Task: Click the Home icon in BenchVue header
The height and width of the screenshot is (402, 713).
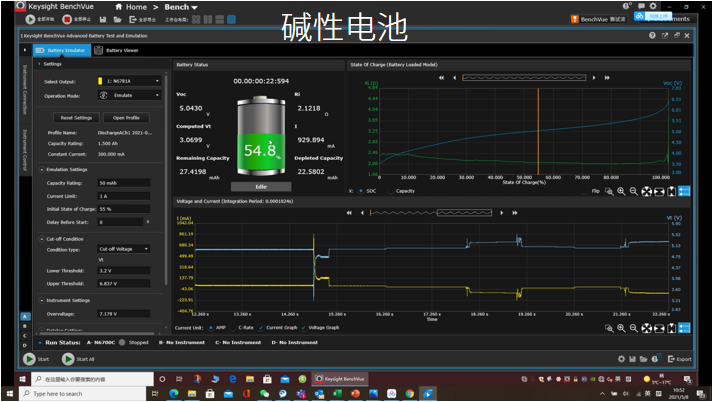Action: pos(119,7)
